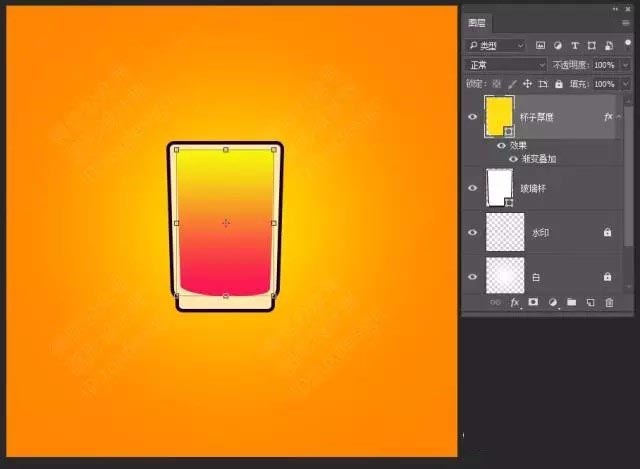Filter layers by type (T) layers
Image resolution: width=640 pixels, height=469 pixels.
coord(575,45)
